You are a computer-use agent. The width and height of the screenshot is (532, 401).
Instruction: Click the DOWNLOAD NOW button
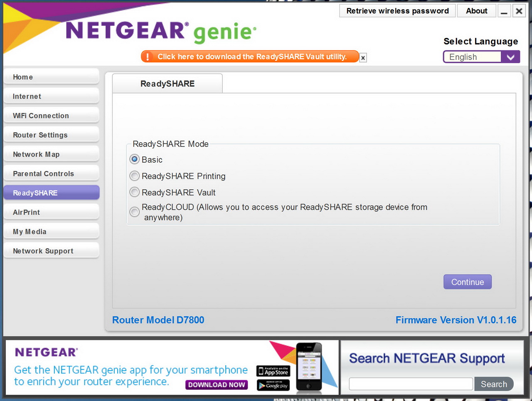[217, 385]
